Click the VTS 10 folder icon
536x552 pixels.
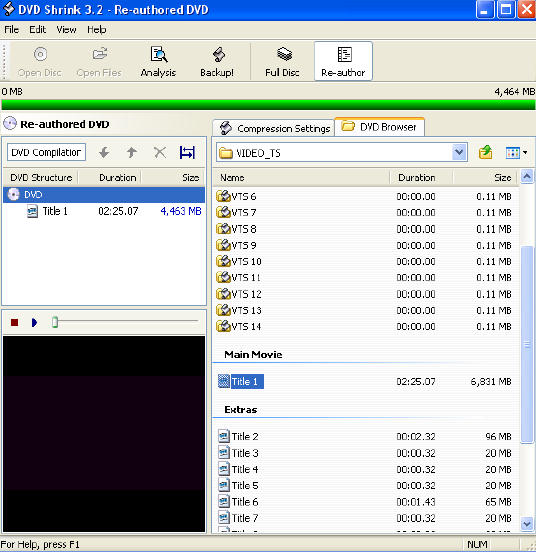pyautogui.click(x=223, y=261)
